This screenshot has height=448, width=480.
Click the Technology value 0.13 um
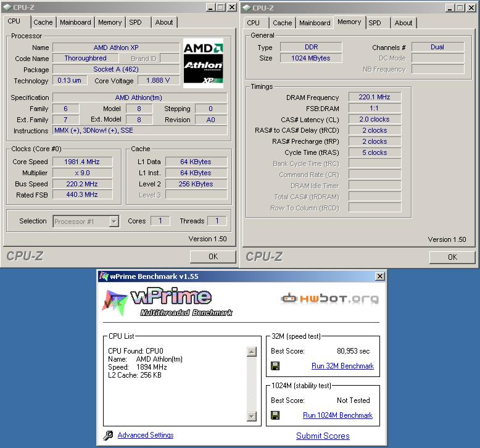(70, 80)
